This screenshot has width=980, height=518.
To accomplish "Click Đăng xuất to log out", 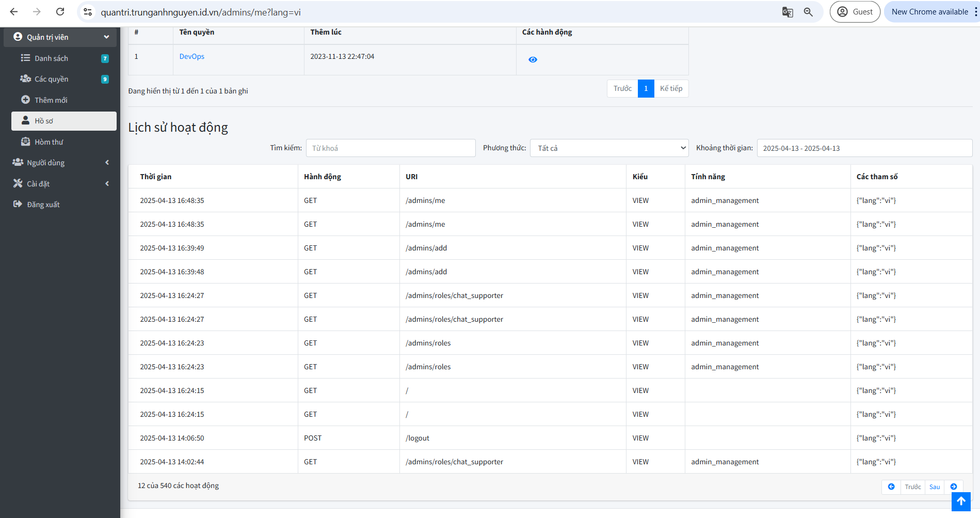I will point(60,205).
